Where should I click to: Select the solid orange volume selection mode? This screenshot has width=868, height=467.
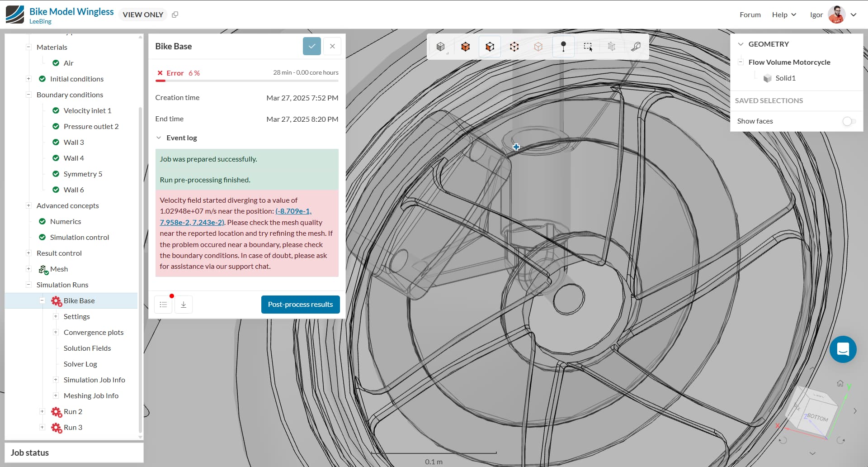click(x=465, y=47)
